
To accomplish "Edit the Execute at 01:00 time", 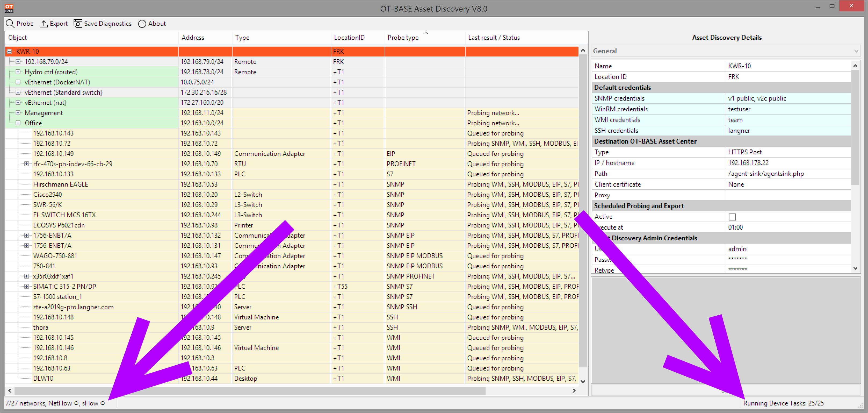I will [x=788, y=227].
